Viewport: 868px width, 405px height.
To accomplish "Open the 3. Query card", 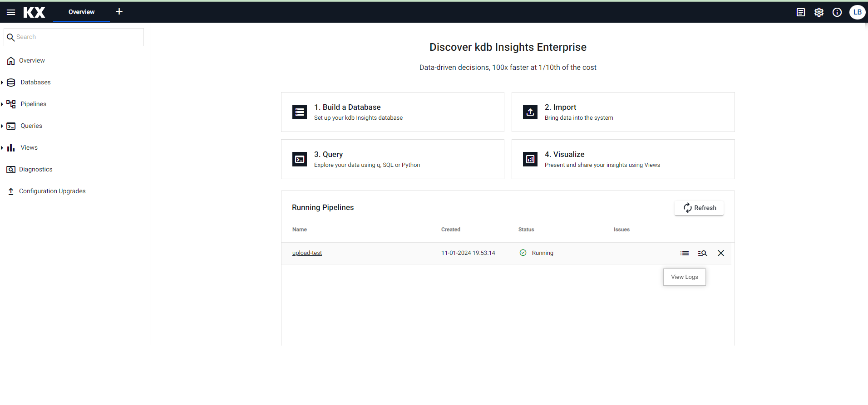I will [393, 159].
